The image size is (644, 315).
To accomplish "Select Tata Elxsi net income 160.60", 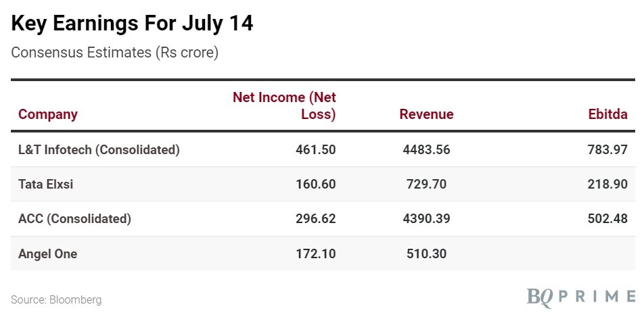I will tap(316, 185).
